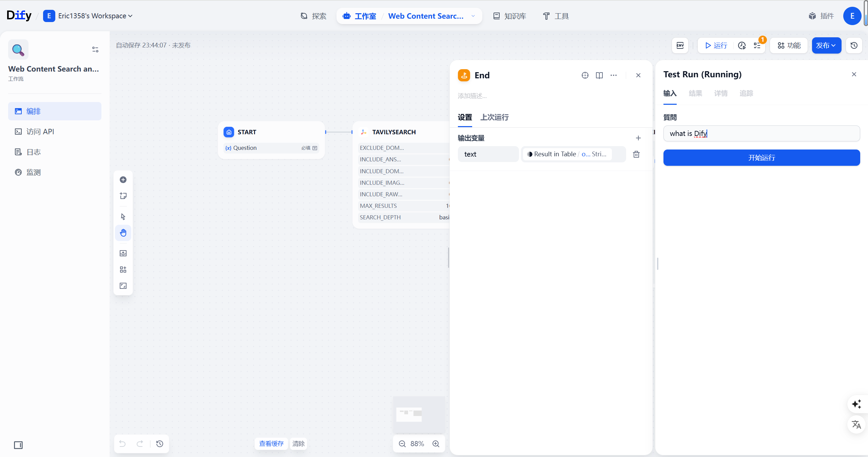Viewport: 868px width, 457px height.
Task: View run history clock icon
Action: tap(742, 45)
